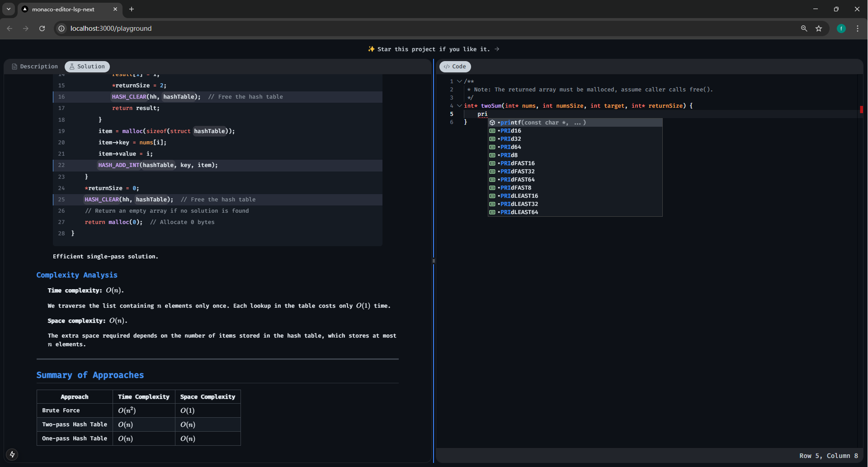Open the browser three-dot menu
The image size is (868, 467).
tap(858, 29)
